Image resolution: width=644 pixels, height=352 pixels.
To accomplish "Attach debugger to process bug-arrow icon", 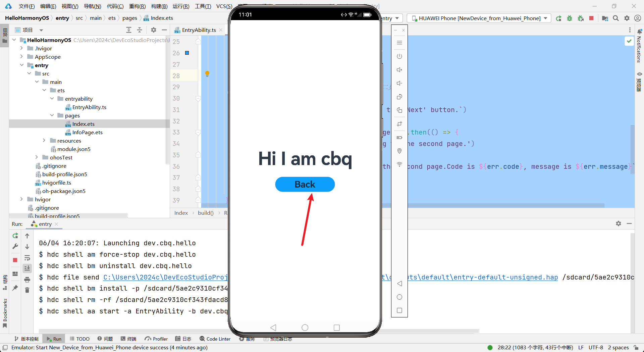I will 581,18.
